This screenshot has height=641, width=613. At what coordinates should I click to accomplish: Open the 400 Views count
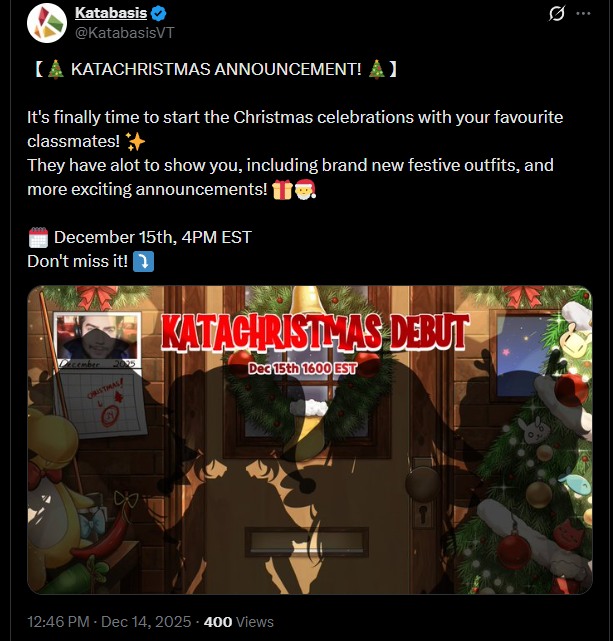(239, 622)
